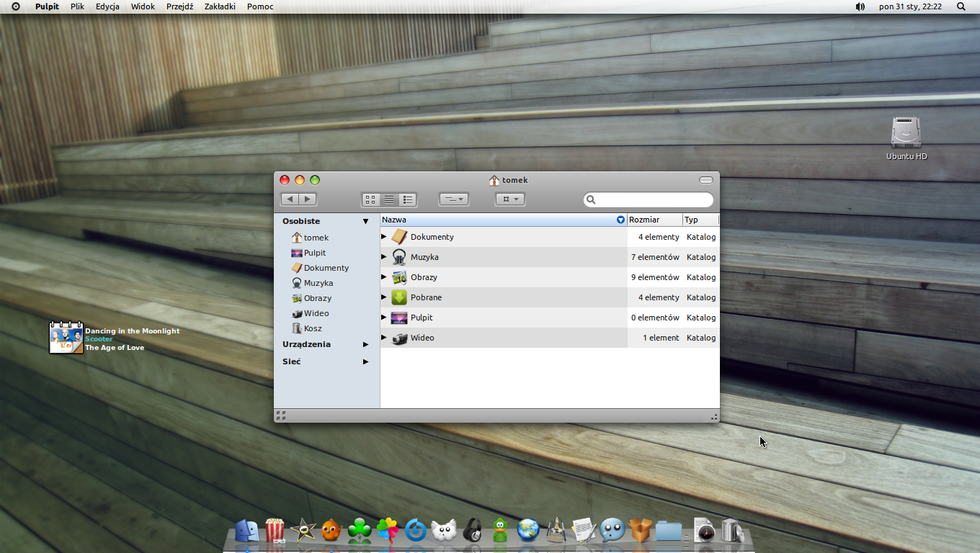The height and width of the screenshot is (553, 980).
Task: Open the Finder-style file manager in the dock
Action: [247, 530]
